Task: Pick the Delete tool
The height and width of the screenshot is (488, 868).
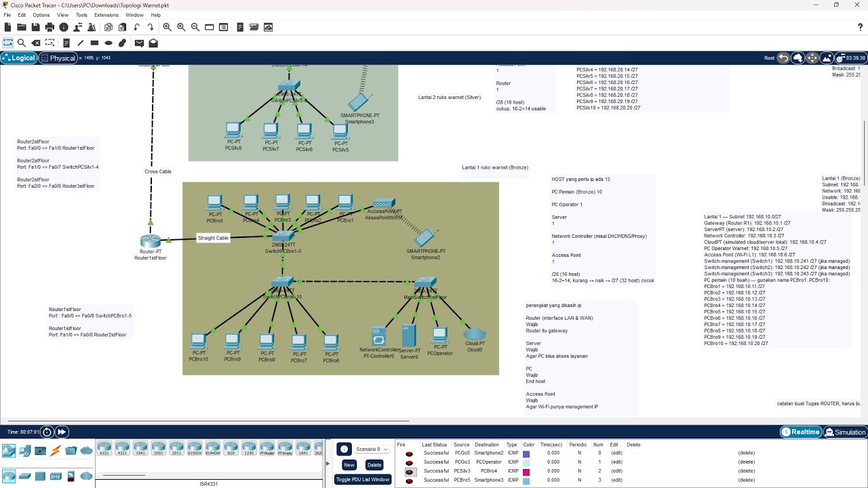Action: tap(36, 43)
